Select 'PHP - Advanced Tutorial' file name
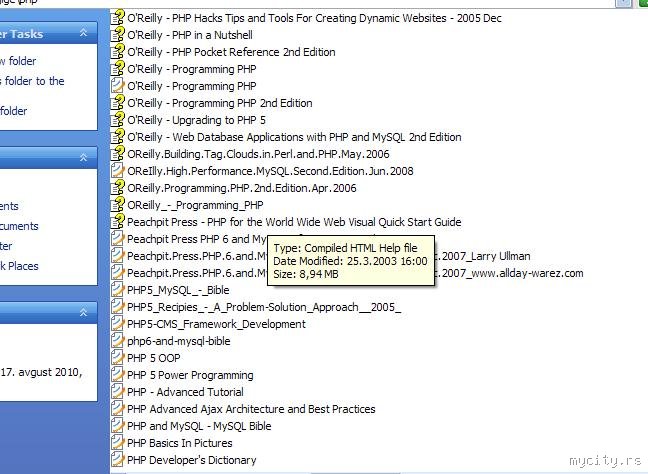 185,392
